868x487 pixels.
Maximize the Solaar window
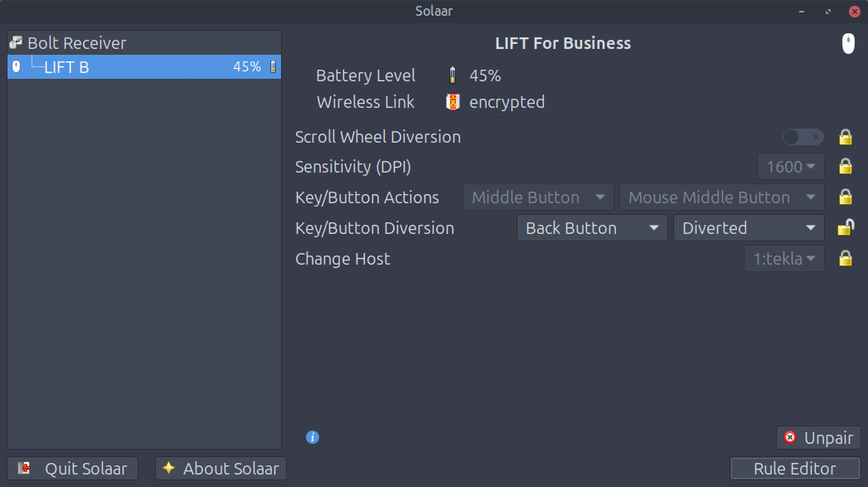[828, 11]
